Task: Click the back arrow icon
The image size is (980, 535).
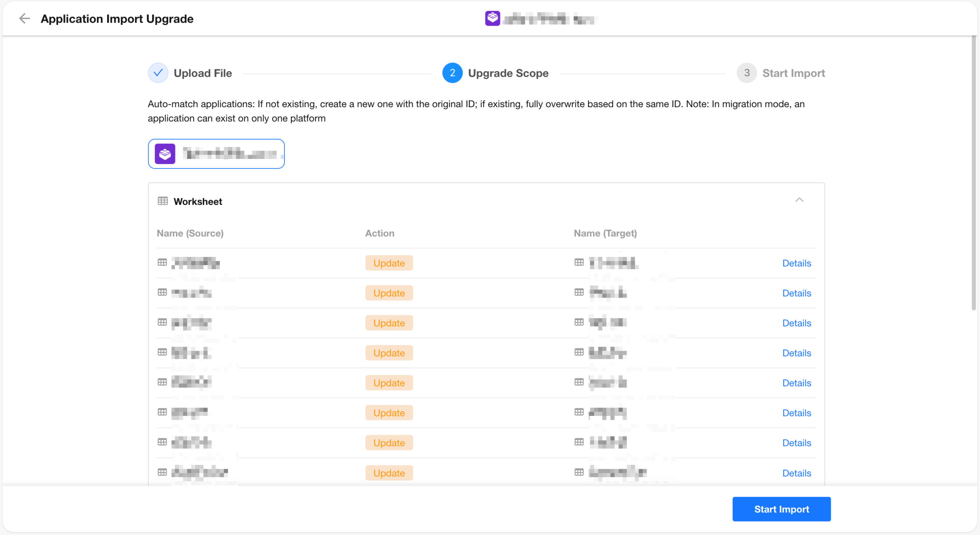Action: [x=24, y=18]
